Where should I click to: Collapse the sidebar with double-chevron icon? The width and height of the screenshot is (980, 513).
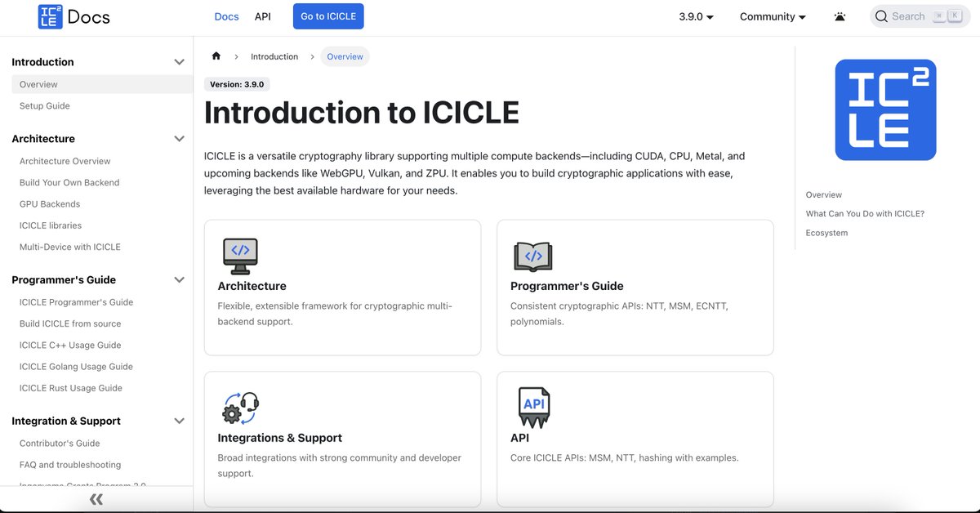point(96,499)
